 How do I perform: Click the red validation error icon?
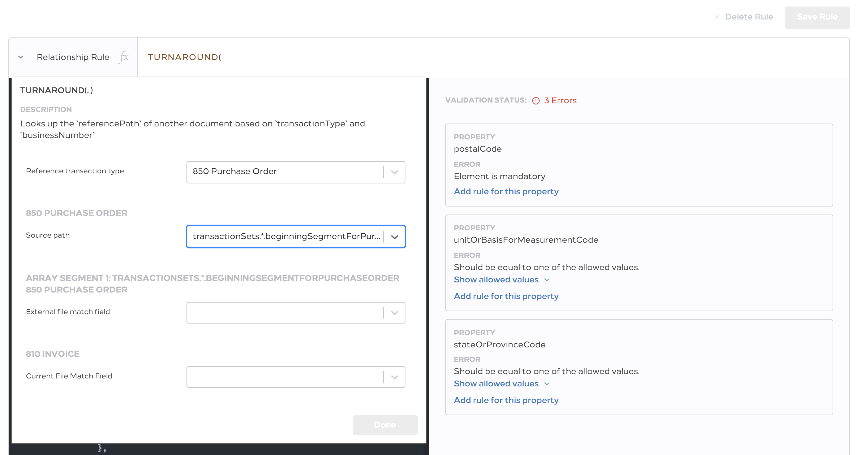point(536,101)
